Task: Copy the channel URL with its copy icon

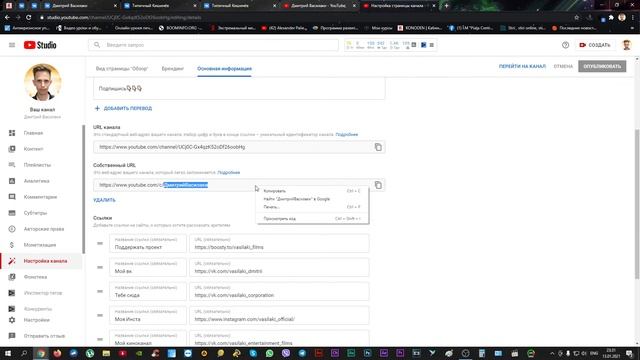Action: 378,147
